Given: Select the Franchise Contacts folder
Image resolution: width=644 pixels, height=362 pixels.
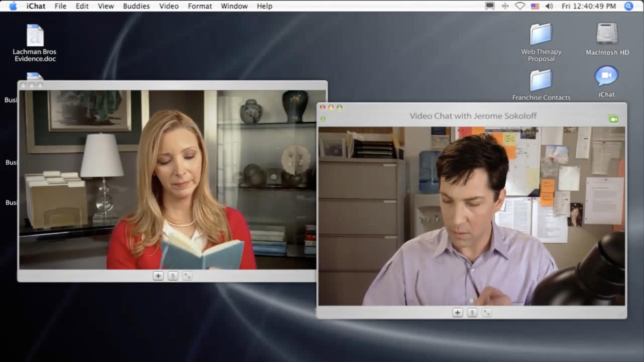Looking at the screenshot, I should tap(541, 85).
